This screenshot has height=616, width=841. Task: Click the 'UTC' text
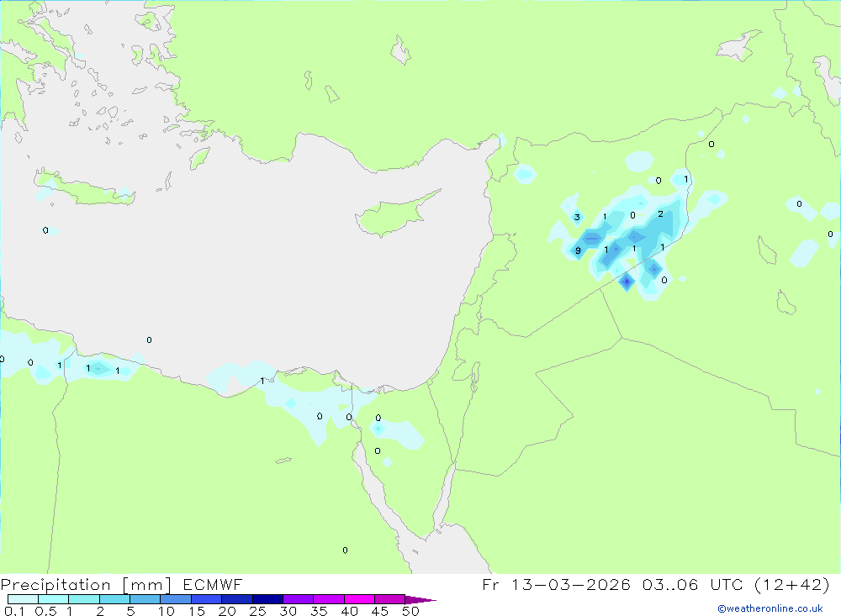(x=727, y=584)
